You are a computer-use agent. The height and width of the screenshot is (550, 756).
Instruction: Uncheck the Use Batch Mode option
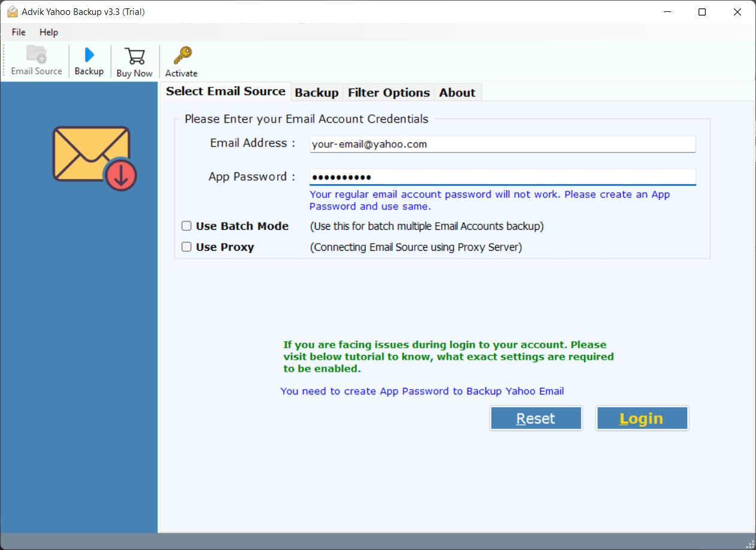tap(186, 226)
